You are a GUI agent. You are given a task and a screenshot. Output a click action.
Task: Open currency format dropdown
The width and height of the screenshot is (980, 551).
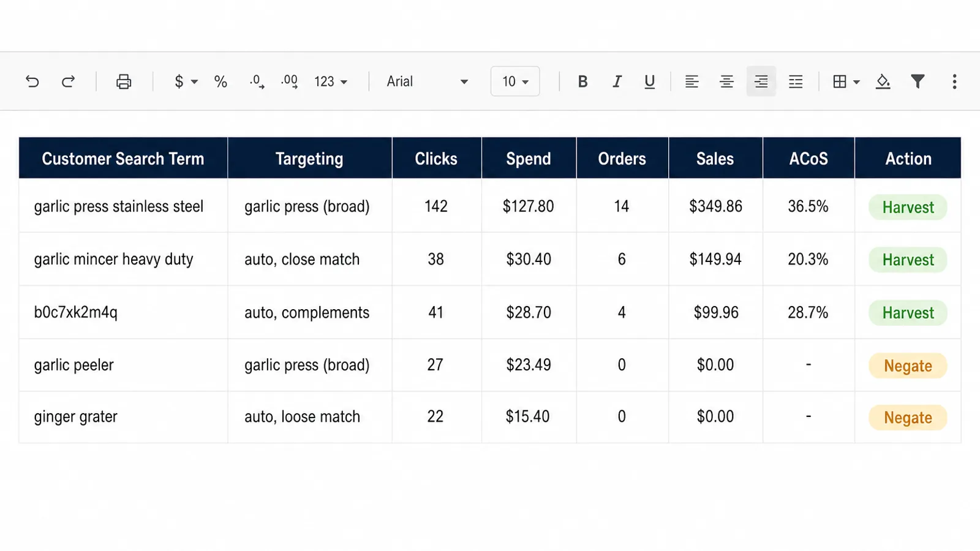(186, 81)
